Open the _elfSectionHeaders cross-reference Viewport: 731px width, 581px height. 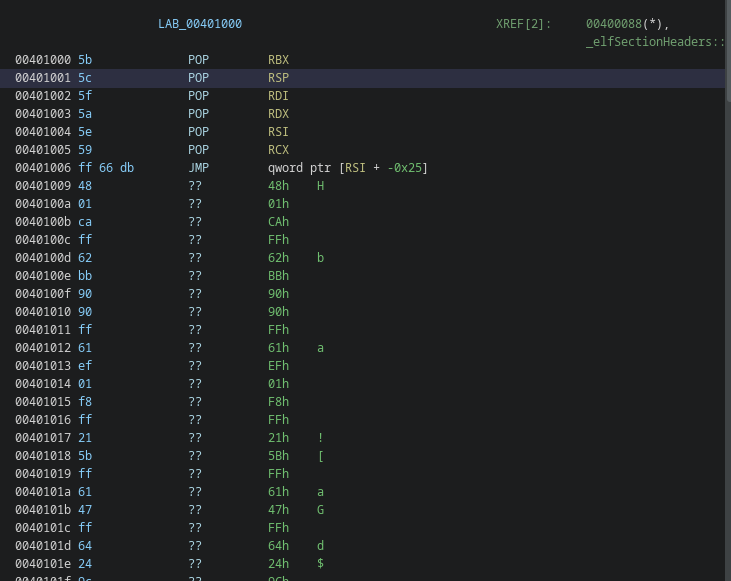654,42
